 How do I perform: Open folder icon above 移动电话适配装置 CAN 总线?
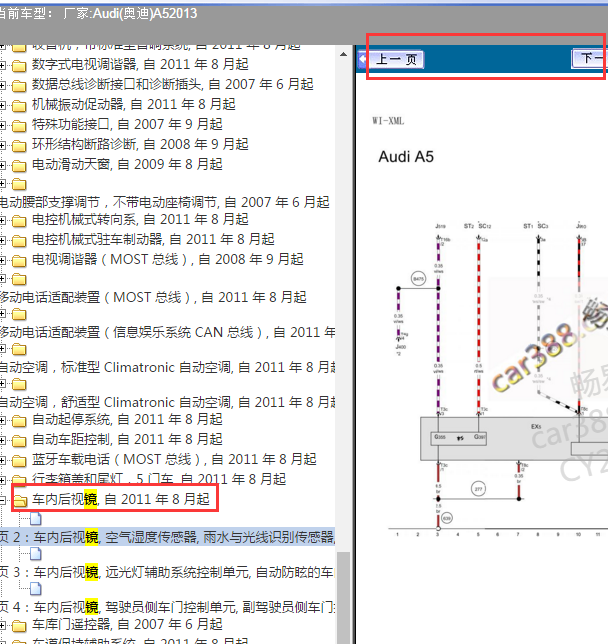tap(19, 315)
